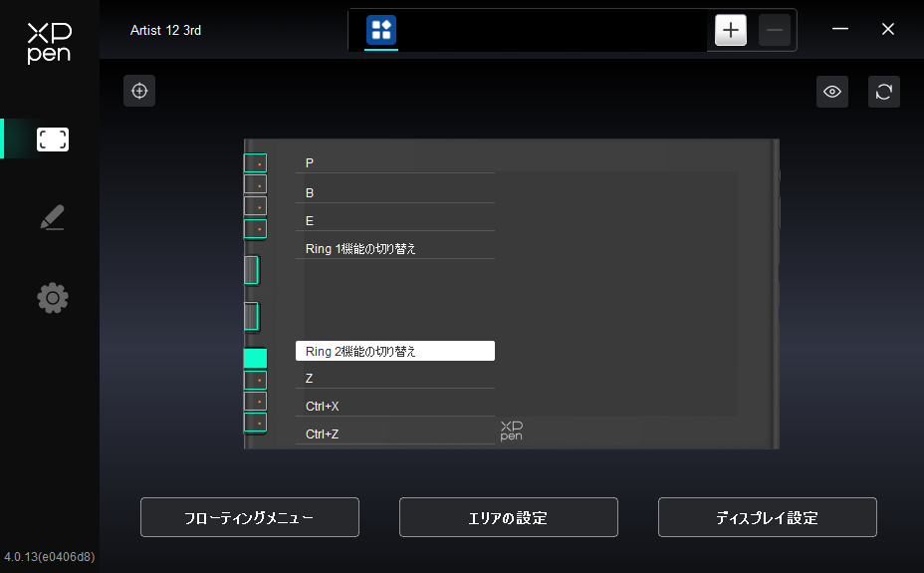The height and width of the screenshot is (573, 924).
Task: Select the shortcut key assigned to Z
Action: (255, 381)
